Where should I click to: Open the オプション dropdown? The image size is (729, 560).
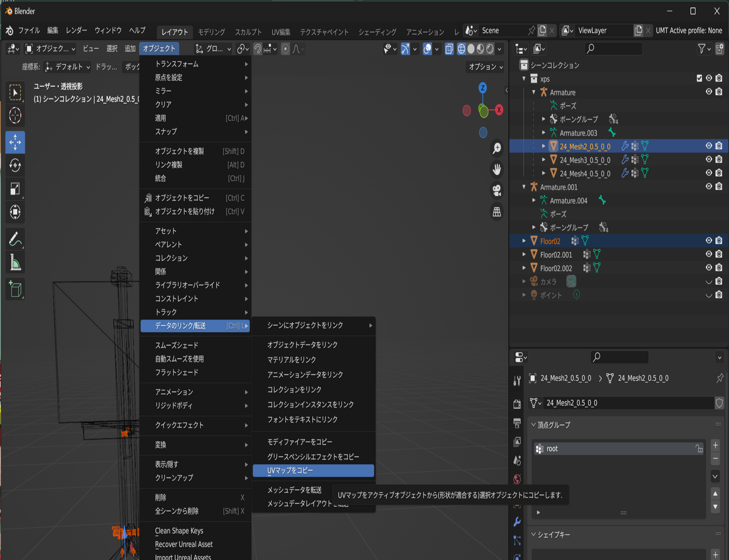coord(485,67)
